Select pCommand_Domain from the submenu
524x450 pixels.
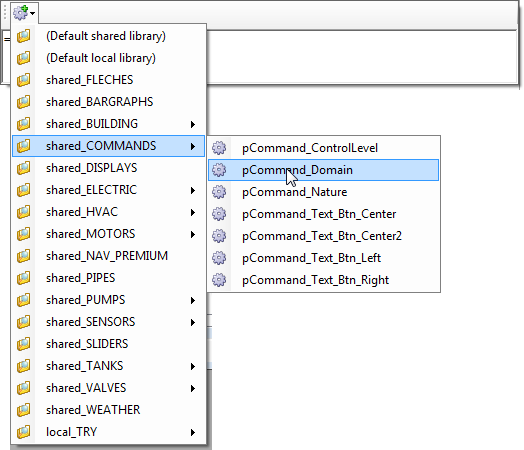[x=323, y=170]
